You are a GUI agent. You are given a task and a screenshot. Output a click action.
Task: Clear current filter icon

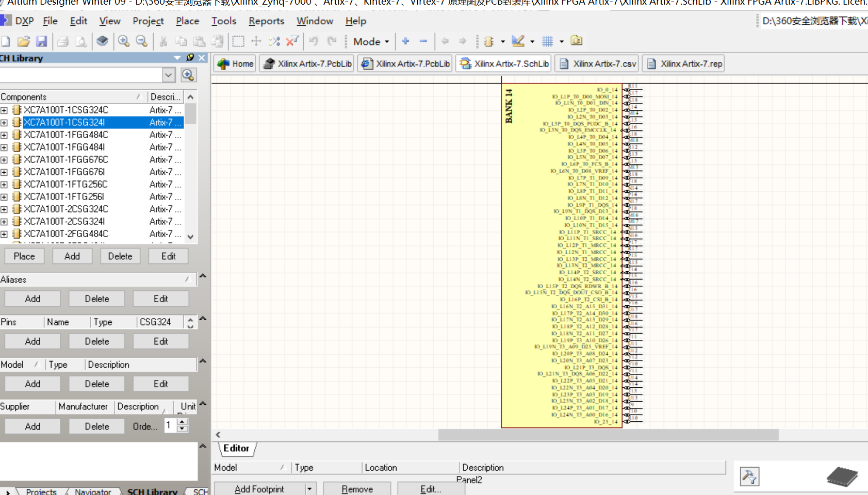click(292, 41)
